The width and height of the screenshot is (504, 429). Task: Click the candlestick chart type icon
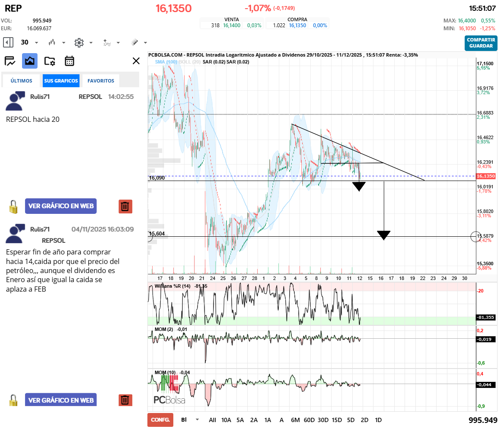(x=52, y=42)
